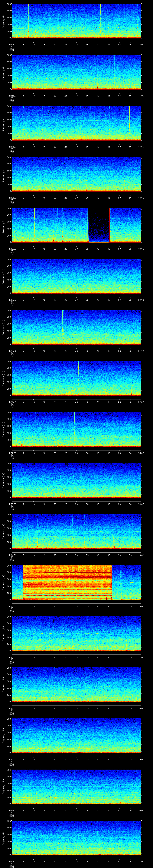
Task: Click the "19:00" end time label
Action: pos(141,249)
